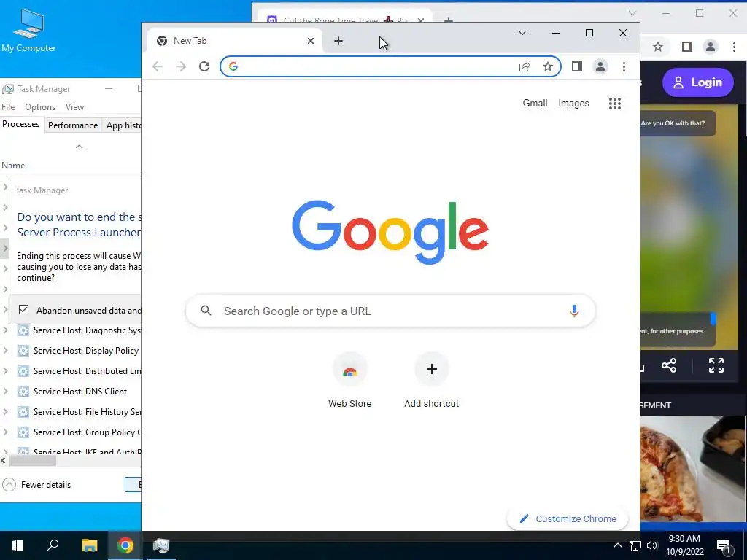The height and width of the screenshot is (560, 747).
Task: Expand Service Host: DNS Client row
Action: [x=5, y=391]
